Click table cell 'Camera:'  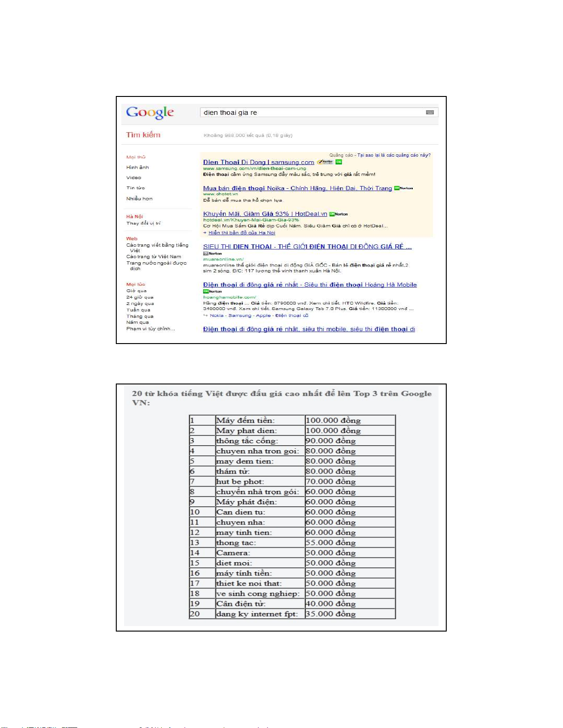[x=260, y=553]
